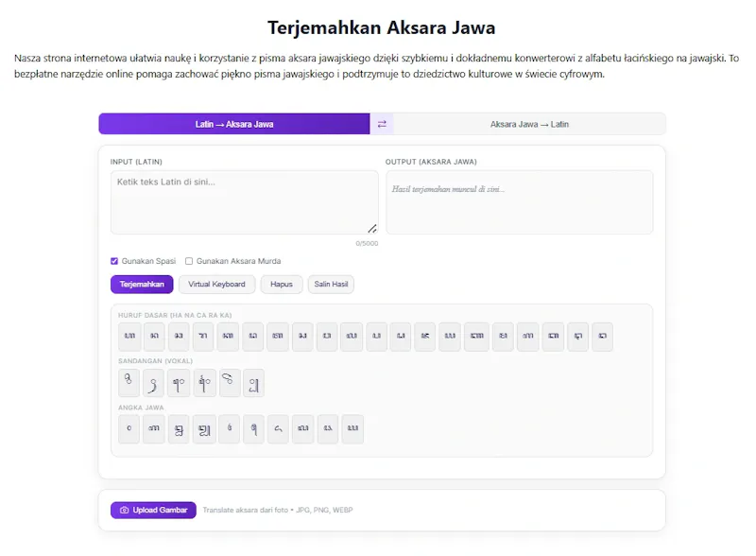Switch to Aksara Jawa → Latin tab
Viewport: 756px width, 556px height.
point(529,124)
